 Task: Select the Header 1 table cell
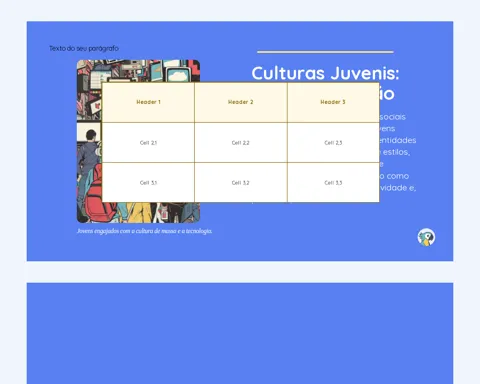click(x=148, y=102)
